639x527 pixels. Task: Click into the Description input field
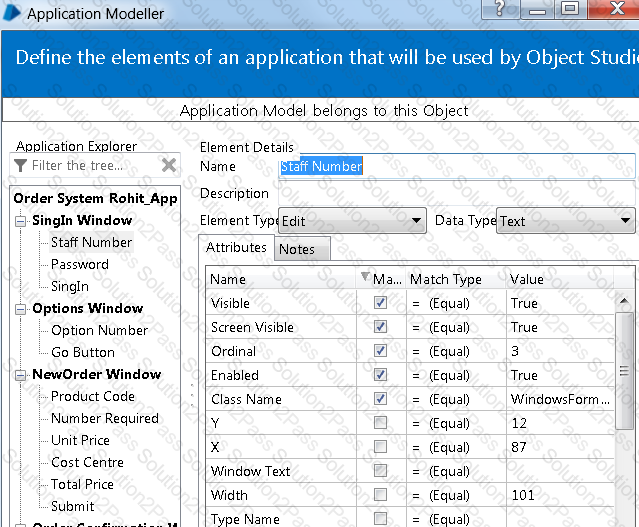pos(456,193)
